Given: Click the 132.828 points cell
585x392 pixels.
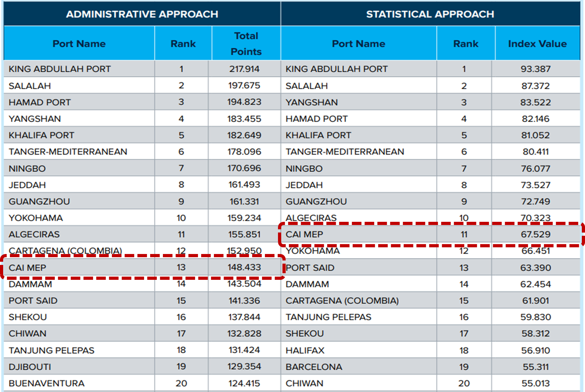Looking at the screenshot, I should [244, 333].
